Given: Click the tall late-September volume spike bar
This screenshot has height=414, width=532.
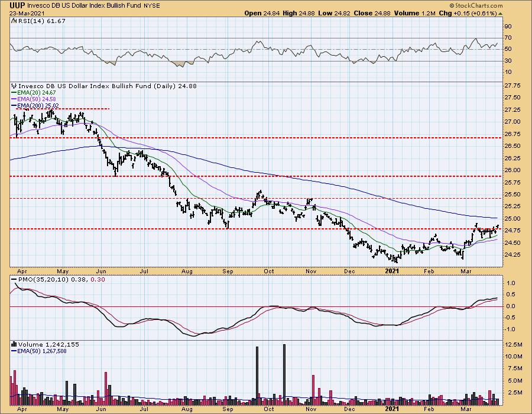Looking at the screenshot, I should point(257,376).
